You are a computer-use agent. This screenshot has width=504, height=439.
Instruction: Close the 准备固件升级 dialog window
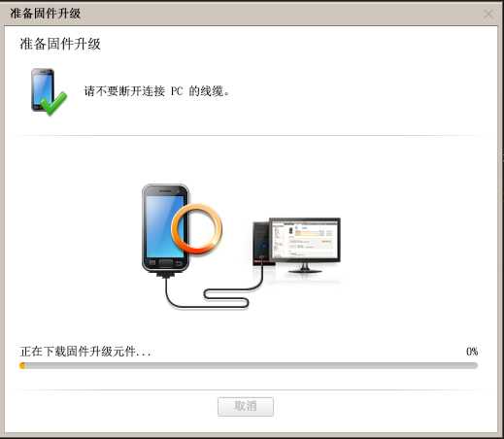[x=488, y=14]
